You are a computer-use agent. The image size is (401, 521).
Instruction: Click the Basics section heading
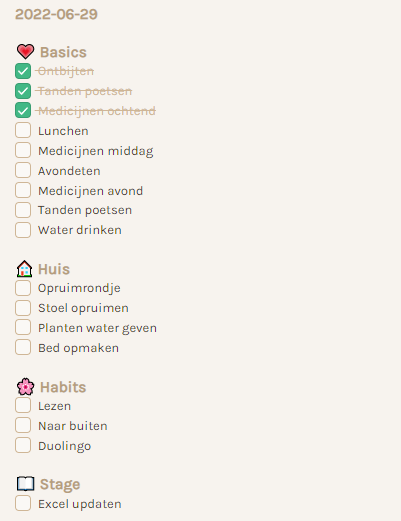pos(63,52)
